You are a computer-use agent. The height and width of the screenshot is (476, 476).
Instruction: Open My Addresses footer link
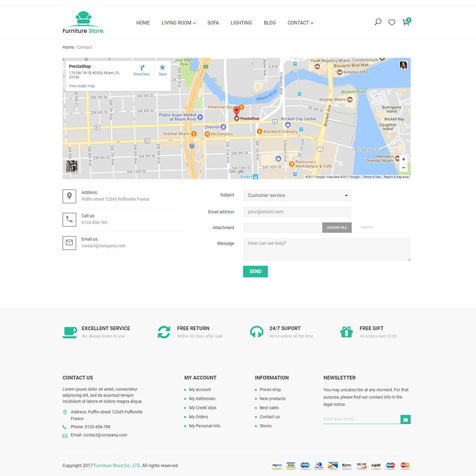click(202, 398)
